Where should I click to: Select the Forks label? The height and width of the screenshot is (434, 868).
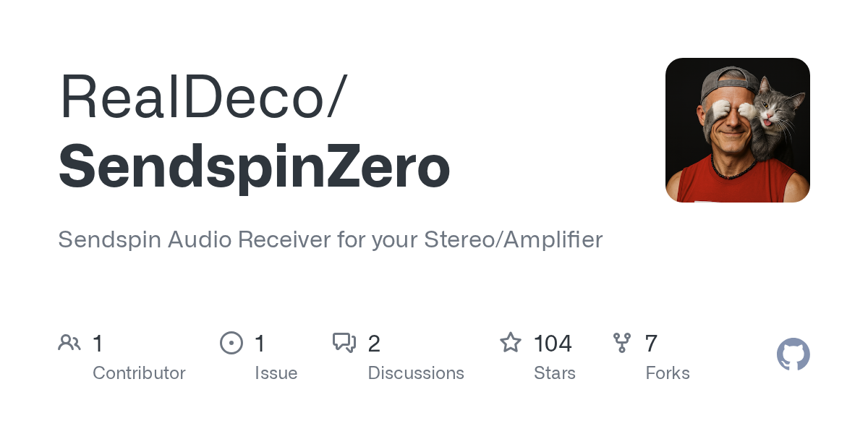(x=667, y=373)
